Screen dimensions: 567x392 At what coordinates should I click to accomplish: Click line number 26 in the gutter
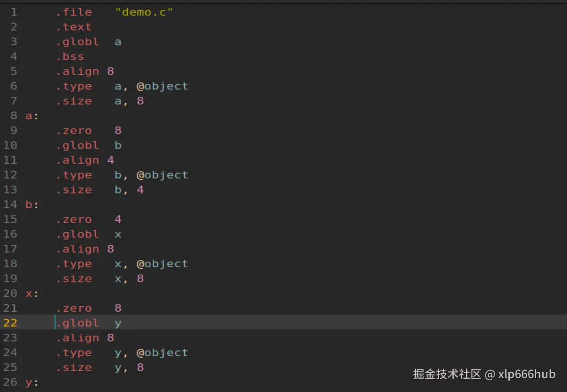click(x=10, y=382)
